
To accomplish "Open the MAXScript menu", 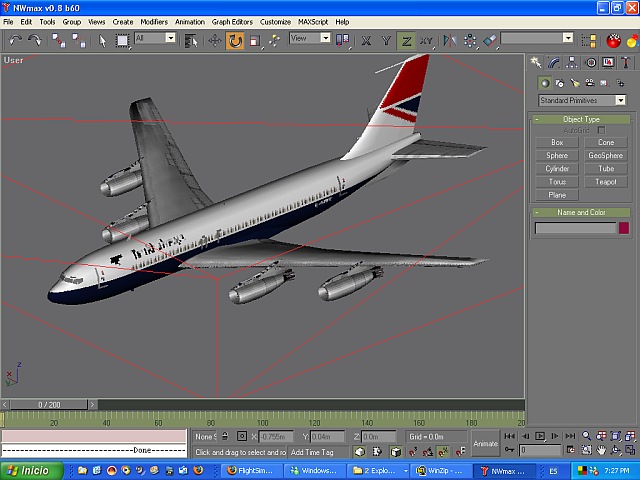I will 312,21.
